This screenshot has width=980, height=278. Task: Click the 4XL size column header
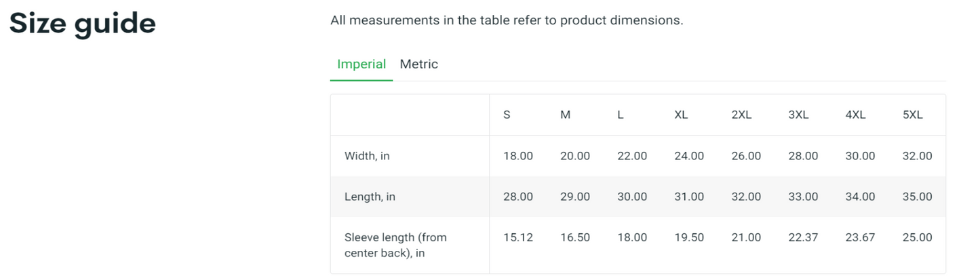855,115
